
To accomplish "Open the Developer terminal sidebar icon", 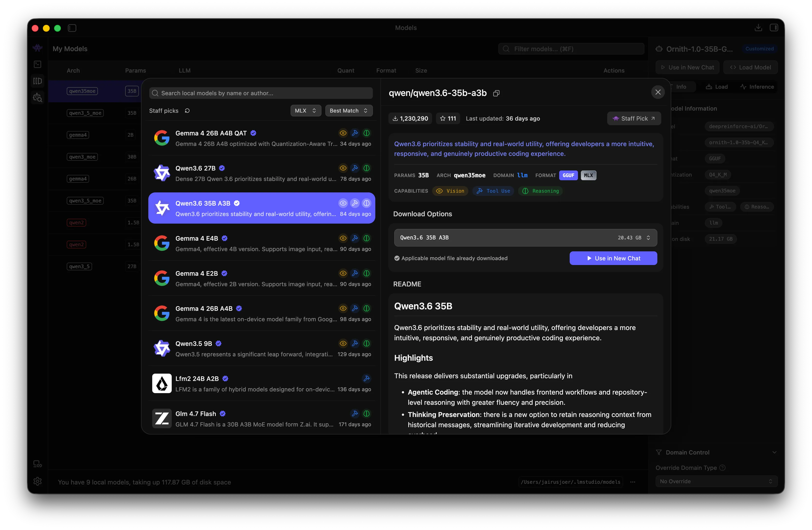I will 38,64.
